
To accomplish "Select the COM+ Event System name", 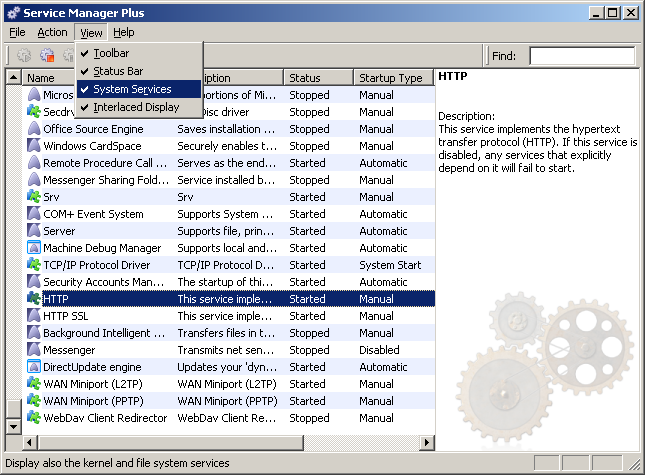I will point(93,214).
